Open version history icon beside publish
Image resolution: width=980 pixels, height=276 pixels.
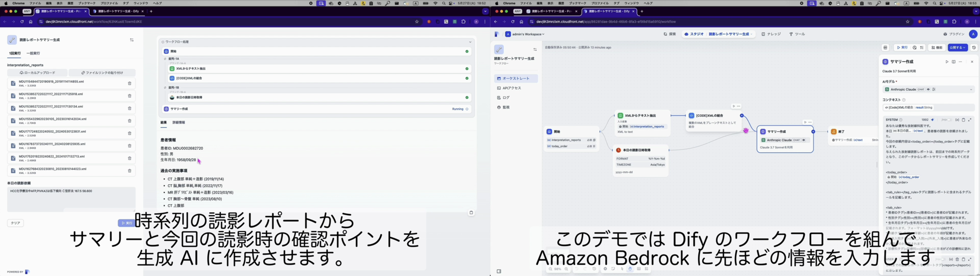pos(974,48)
